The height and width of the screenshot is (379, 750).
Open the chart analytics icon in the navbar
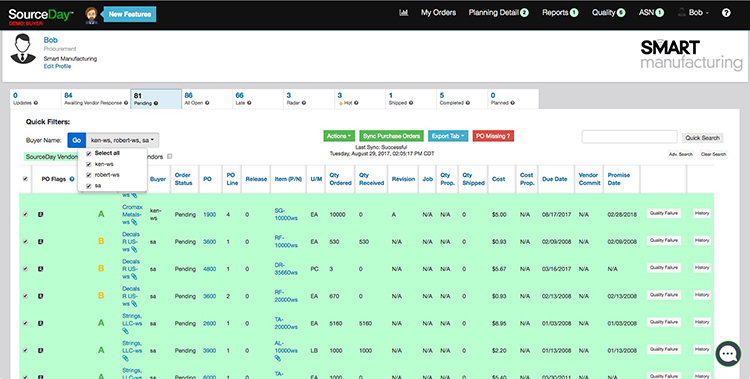pos(404,13)
